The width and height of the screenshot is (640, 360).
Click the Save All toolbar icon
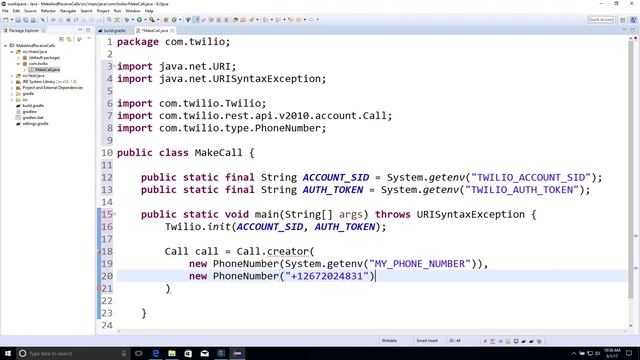(x=26, y=20)
